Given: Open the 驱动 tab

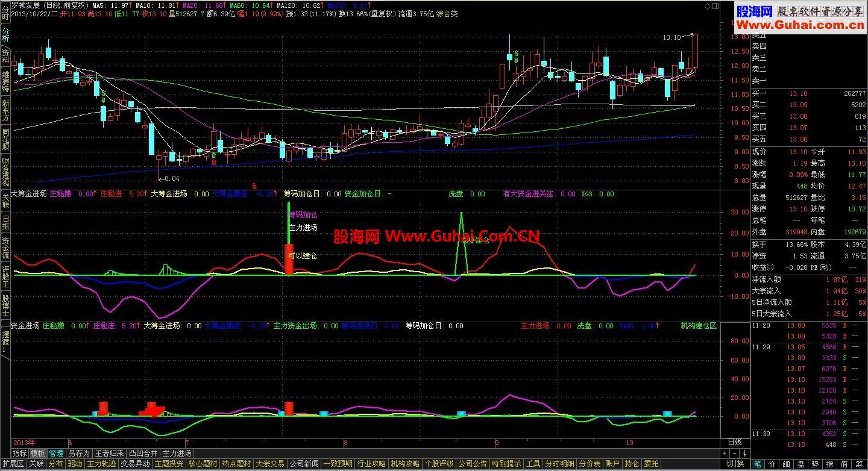Looking at the screenshot, I should coord(75,464).
